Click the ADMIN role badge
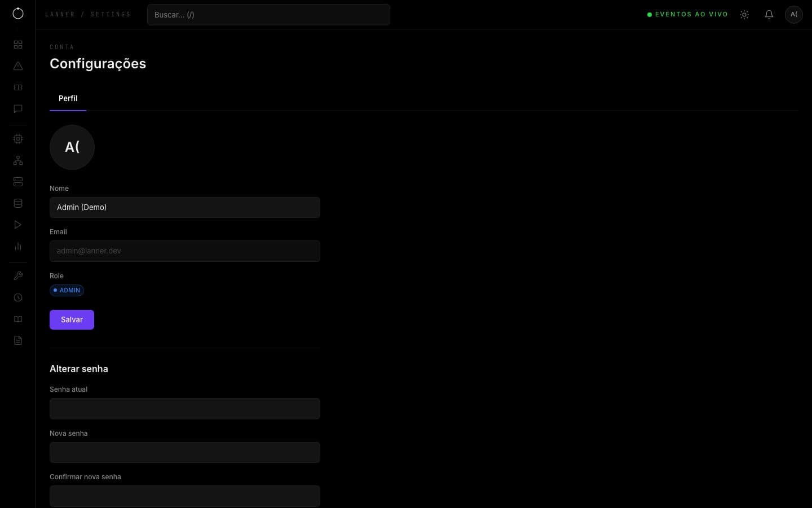 [x=67, y=290]
